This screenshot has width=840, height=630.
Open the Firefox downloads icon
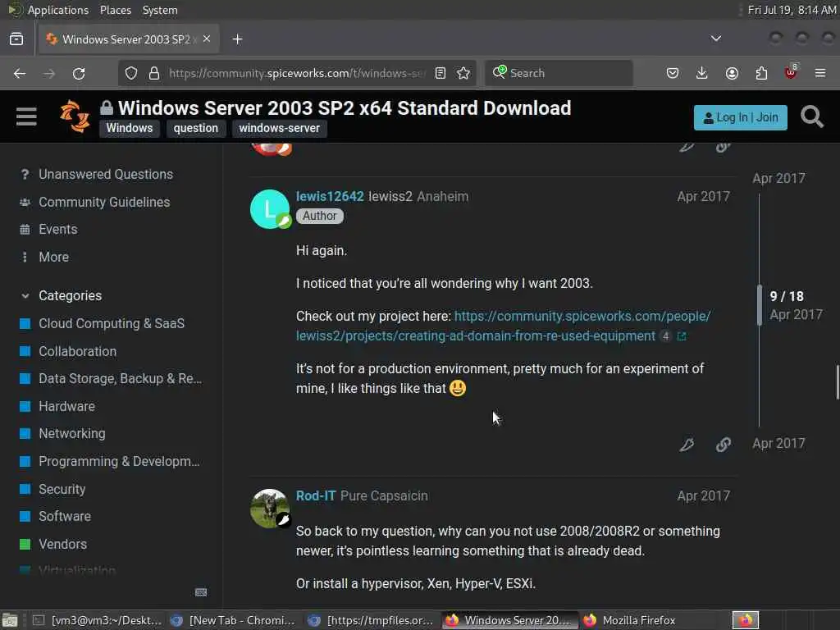point(702,73)
